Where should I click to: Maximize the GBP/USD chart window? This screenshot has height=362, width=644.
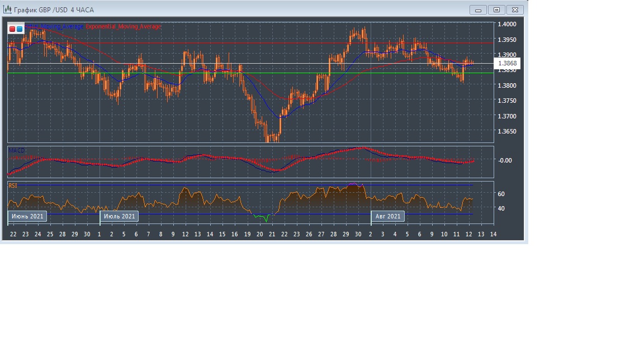[x=496, y=9]
